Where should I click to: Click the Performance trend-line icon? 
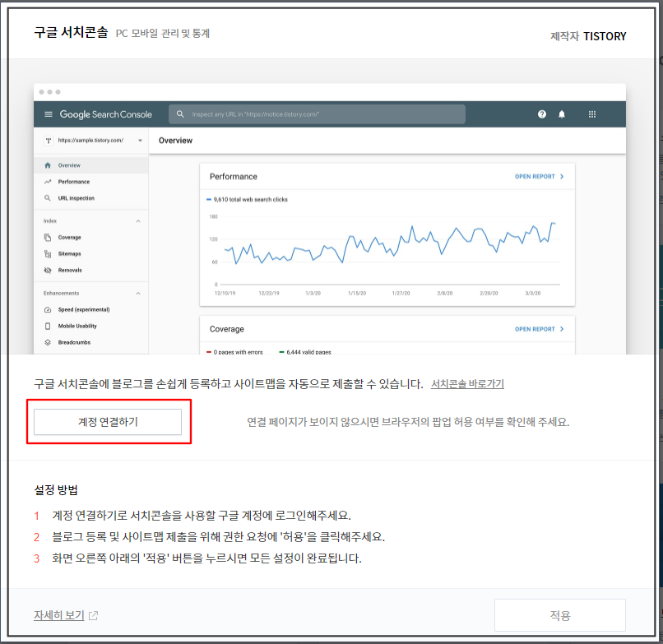point(48,182)
